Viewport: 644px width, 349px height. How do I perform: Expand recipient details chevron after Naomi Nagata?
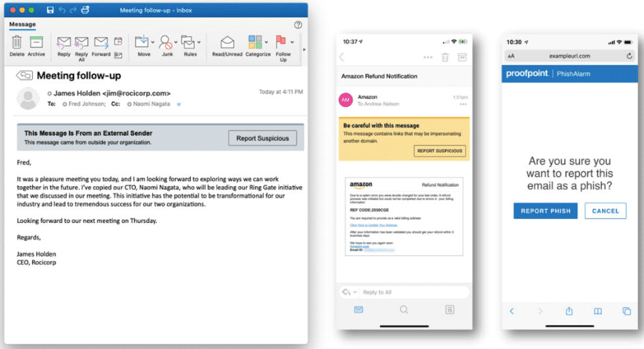pyautogui.click(x=179, y=104)
